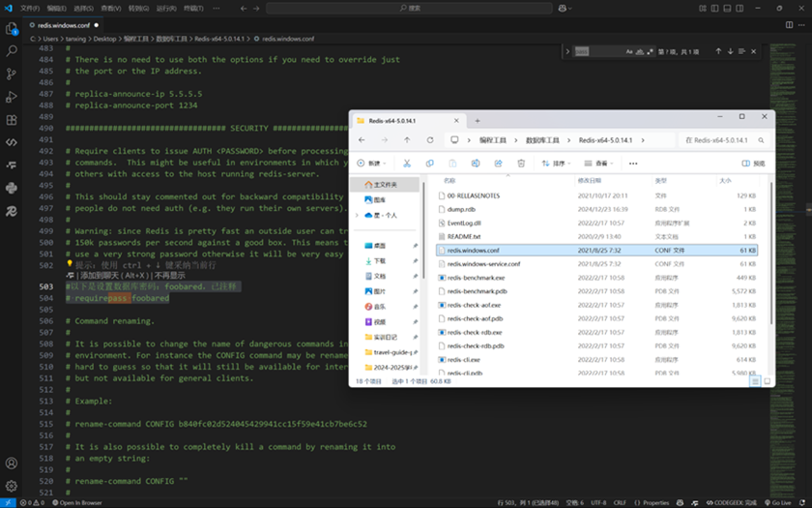Go to the previous match in the find widget
This screenshot has height=508, width=812.
point(718,51)
